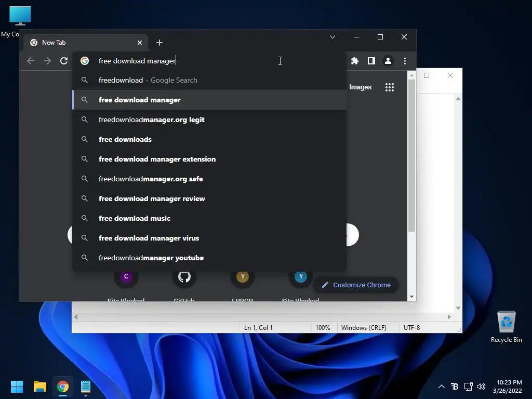The image size is (532, 399).
Task: Click 'Windows (CRLF)' in Notepad status bar
Action: click(x=364, y=328)
